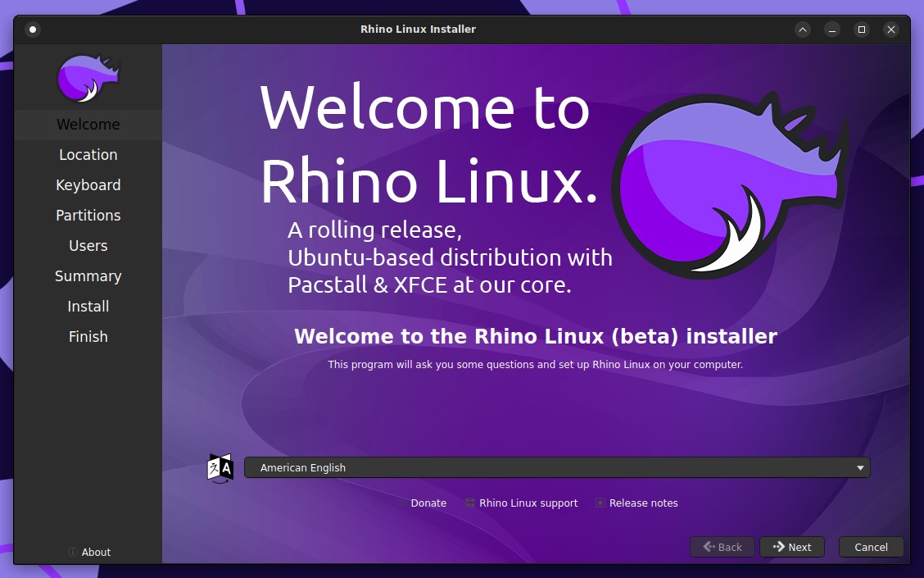
Task: Select the Partitions step in the sidebar
Action: tap(88, 216)
